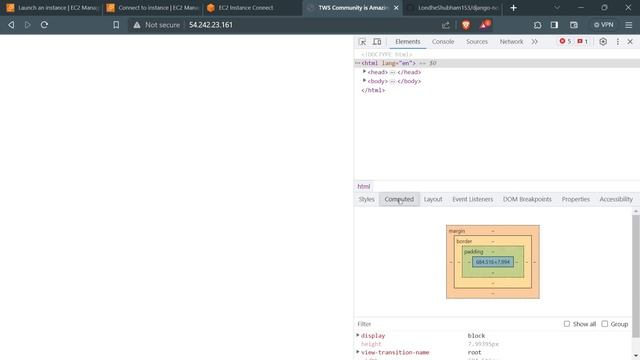Viewport: 640px width, 360px height.
Task: Expand the body element node
Action: (364, 81)
